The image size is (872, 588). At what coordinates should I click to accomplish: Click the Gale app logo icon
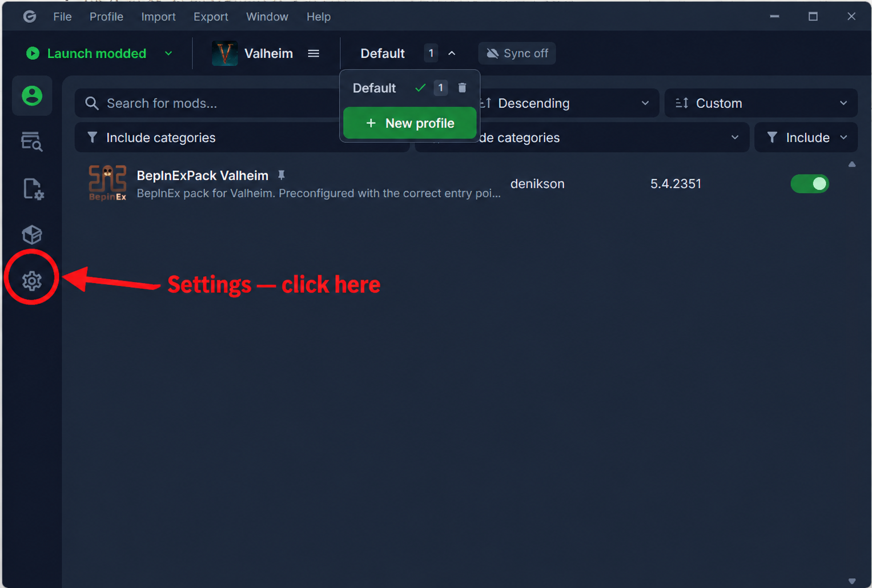[30, 17]
